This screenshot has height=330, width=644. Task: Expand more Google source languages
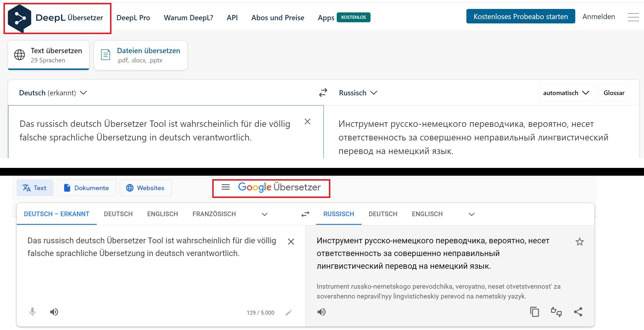265,214
